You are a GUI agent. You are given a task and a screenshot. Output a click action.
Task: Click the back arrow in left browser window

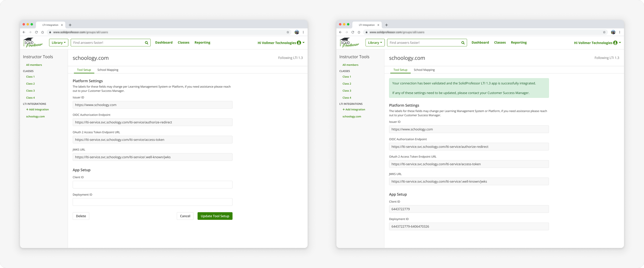24,32
